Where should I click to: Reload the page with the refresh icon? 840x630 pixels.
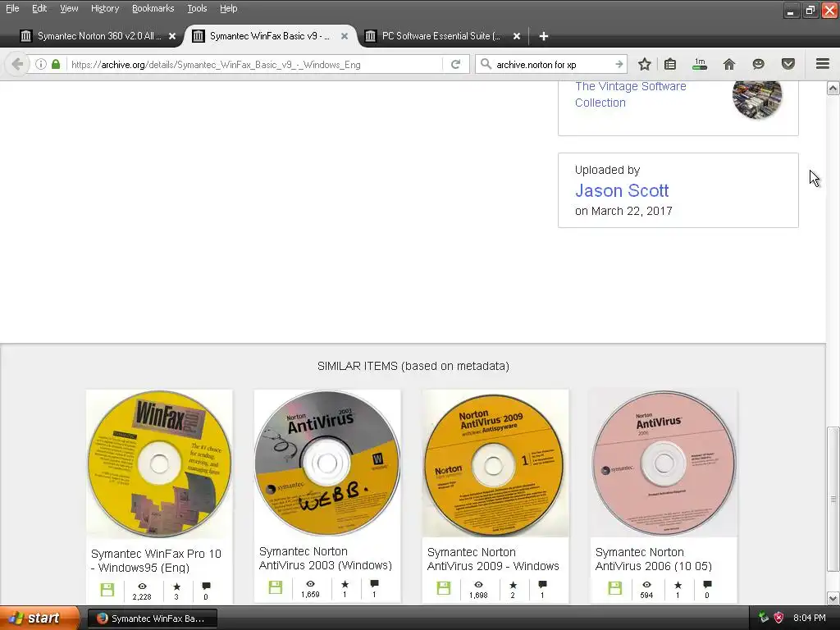[456, 64]
